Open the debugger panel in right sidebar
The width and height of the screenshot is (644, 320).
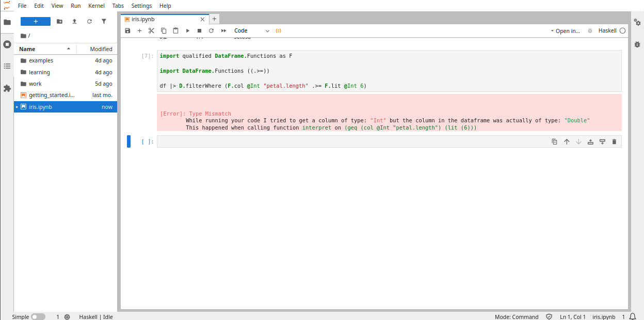click(x=637, y=44)
